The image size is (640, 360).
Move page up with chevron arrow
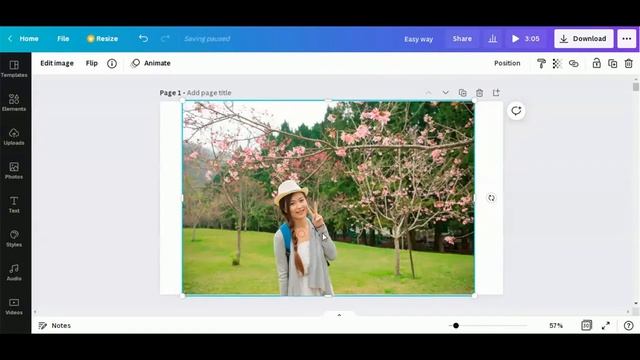[428, 93]
